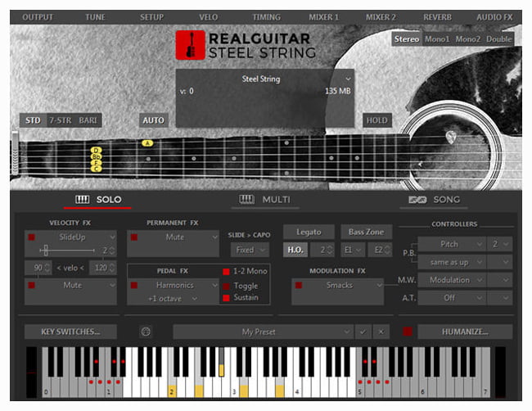The image size is (532, 411).
Task: Click the Bass Zone button
Action: coord(367,232)
